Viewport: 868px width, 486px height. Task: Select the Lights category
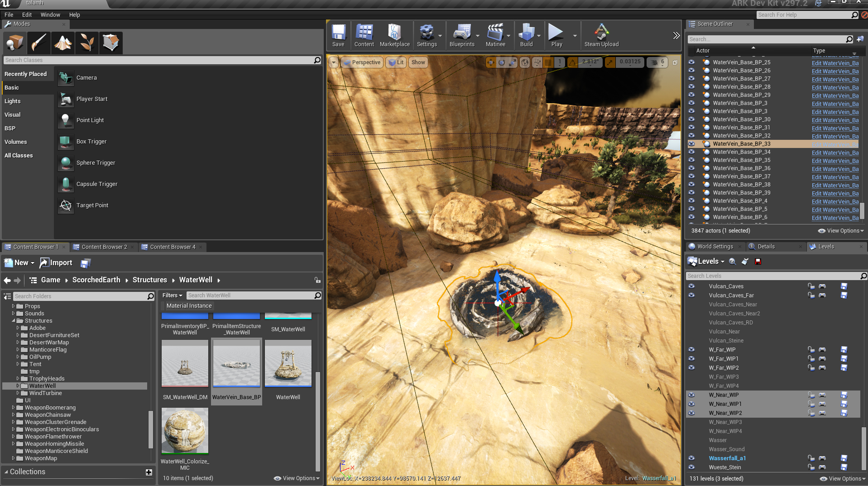click(x=13, y=101)
